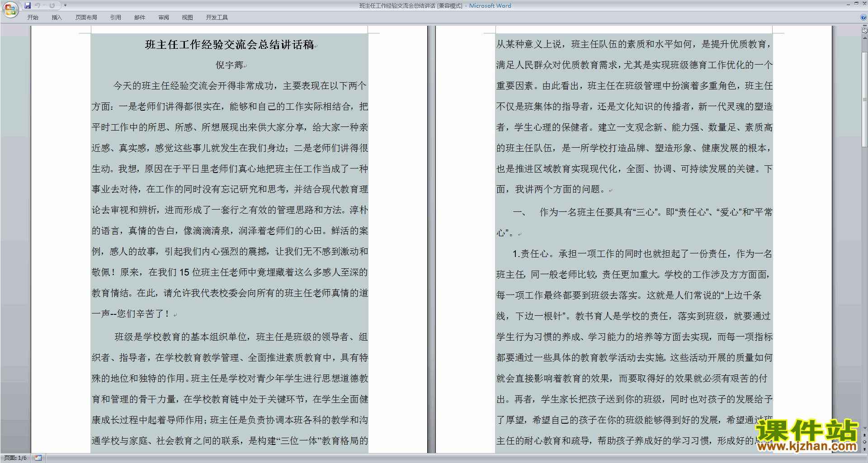868x463 pixels.
Task: Switch to the 引用 tab
Action: [x=116, y=18]
